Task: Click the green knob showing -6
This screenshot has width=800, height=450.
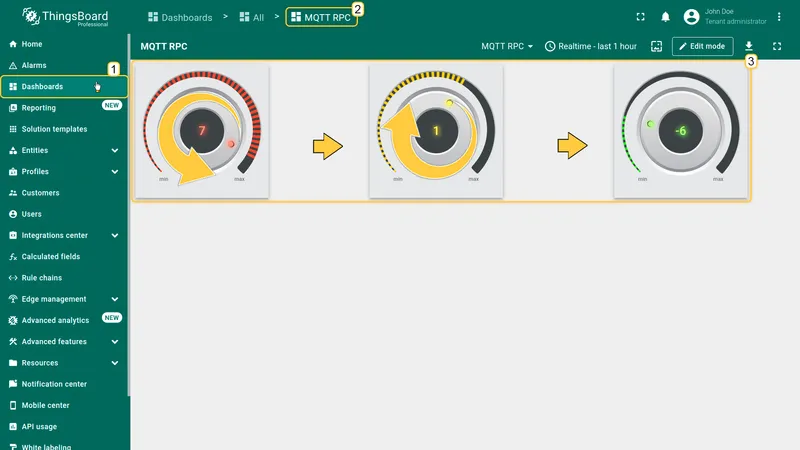Action: pyautogui.click(x=681, y=131)
